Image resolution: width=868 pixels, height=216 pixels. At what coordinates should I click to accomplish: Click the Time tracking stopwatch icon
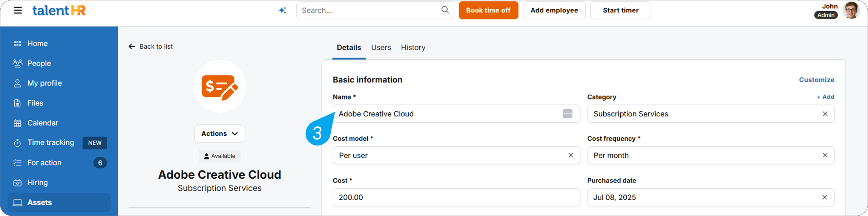click(17, 143)
